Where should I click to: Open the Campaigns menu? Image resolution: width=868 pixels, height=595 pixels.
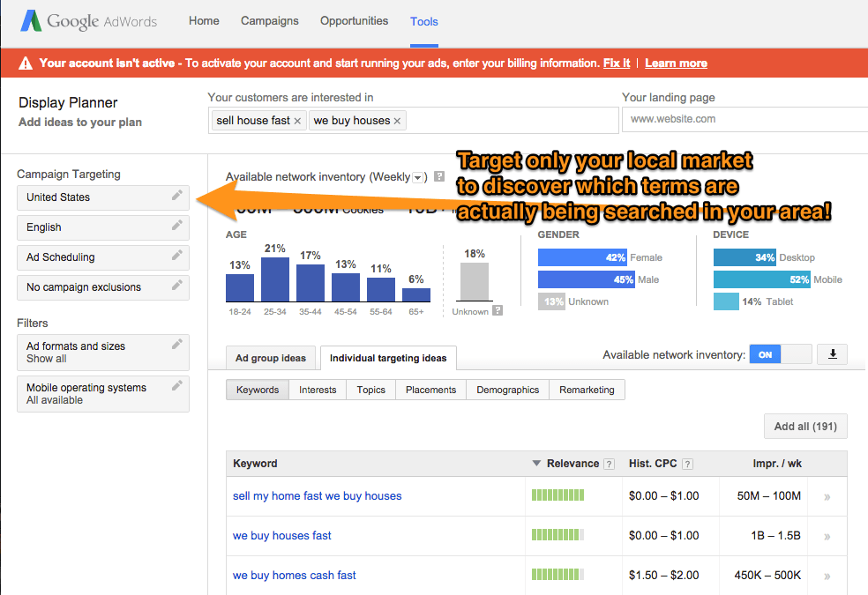(270, 20)
